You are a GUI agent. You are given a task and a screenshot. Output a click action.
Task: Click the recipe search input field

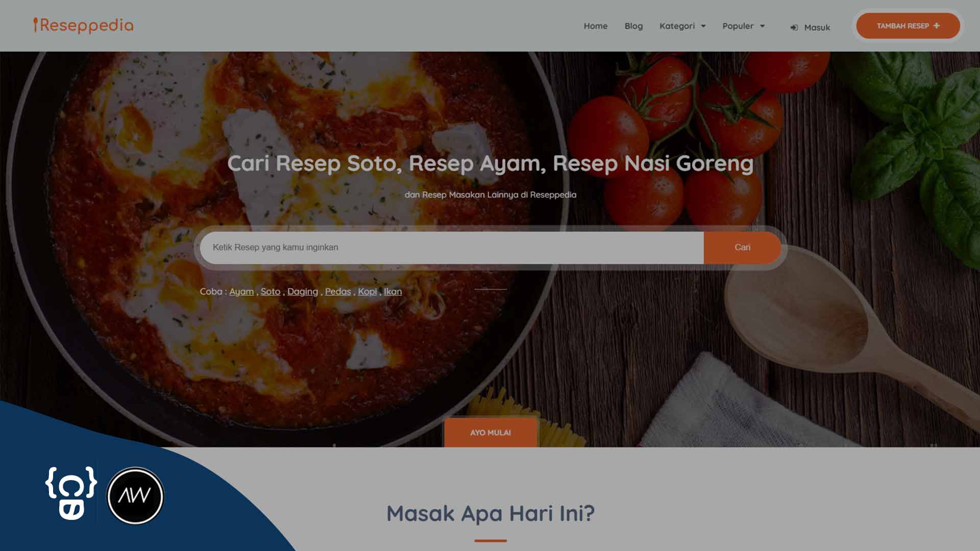(452, 247)
